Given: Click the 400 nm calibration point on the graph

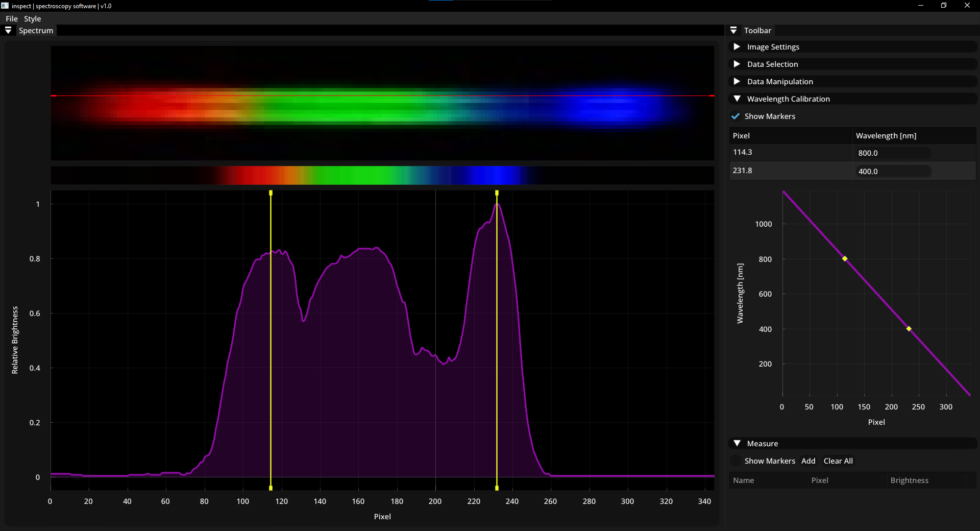Looking at the screenshot, I should (x=909, y=329).
